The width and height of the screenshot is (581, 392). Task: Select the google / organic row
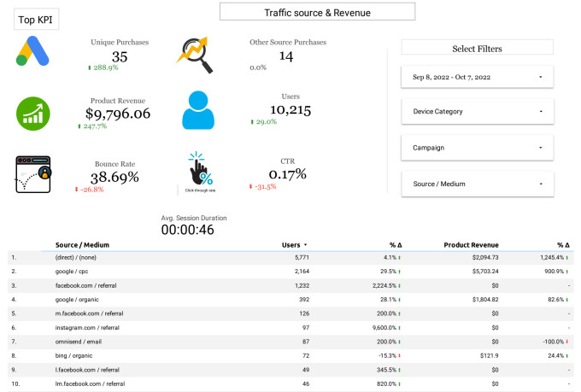tap(290, 300)
